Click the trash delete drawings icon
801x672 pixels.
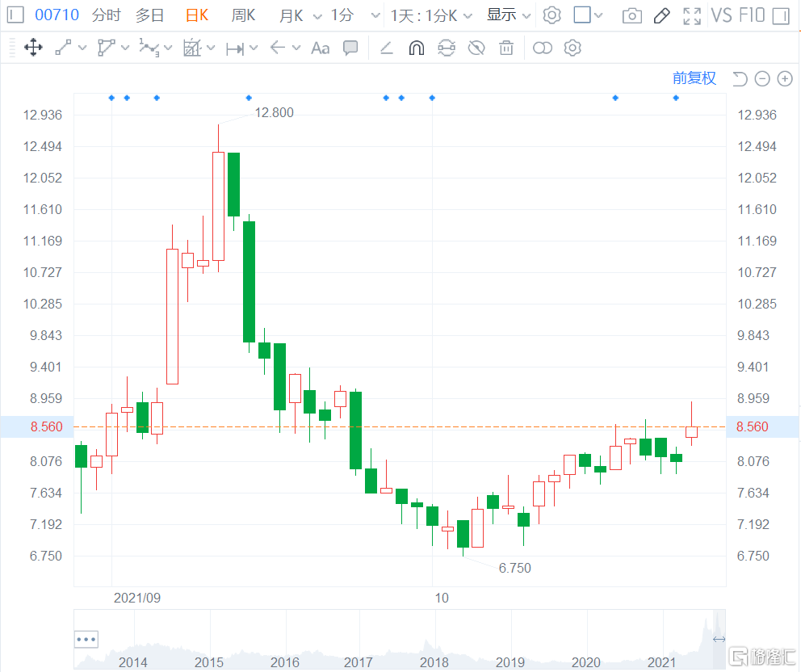click(x=506, y=48)
